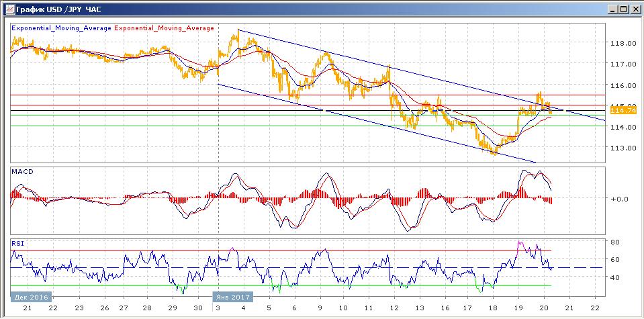Click the red Exponential_Moving_Average legend label
The image size is (644, 319).
point(165,28)
